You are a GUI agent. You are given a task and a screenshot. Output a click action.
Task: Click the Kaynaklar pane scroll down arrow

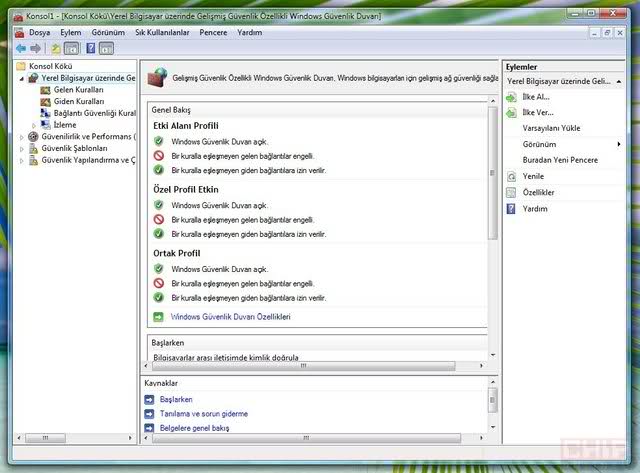(493, 427)
